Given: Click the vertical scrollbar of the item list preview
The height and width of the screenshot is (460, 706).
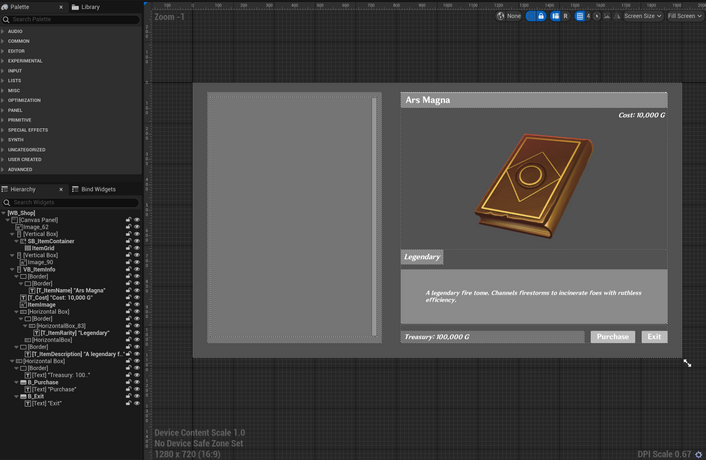Looking at the screenshot, I should [x=375, y=217].
